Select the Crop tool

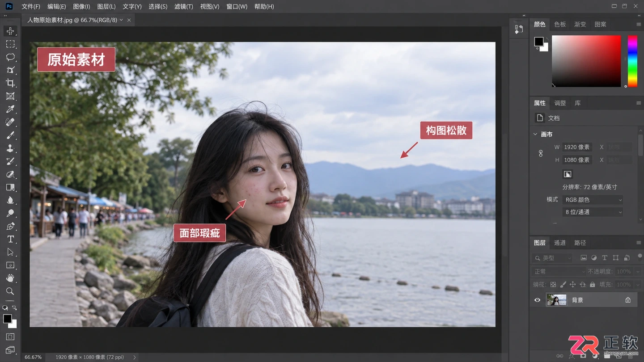pos(10,83)
